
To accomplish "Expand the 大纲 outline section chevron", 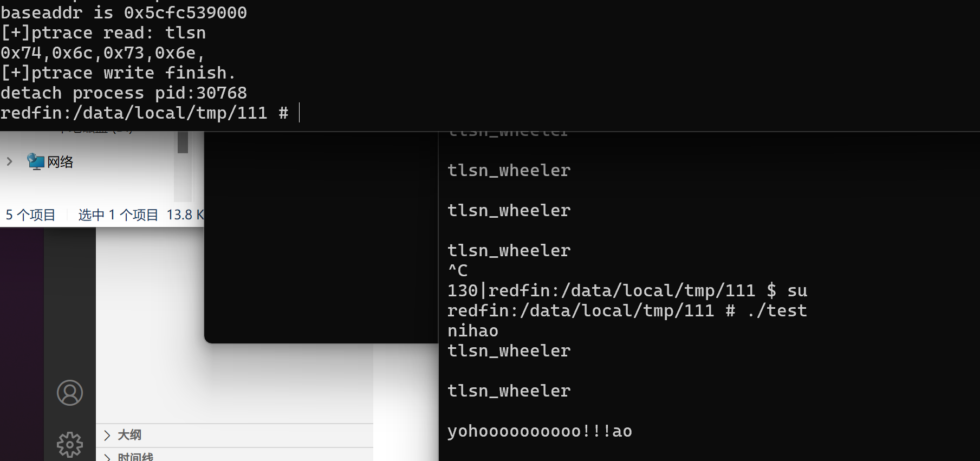I will click(x=107, y=435).
